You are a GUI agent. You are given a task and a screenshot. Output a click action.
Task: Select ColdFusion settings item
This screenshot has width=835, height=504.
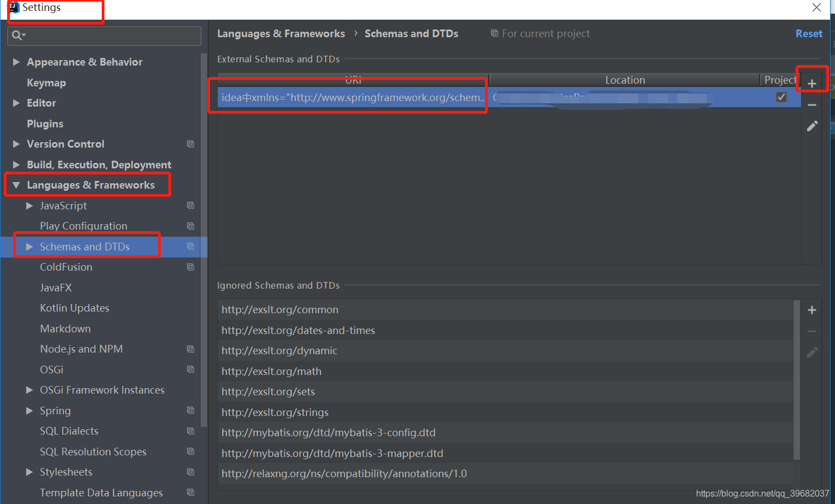point(66,267)
